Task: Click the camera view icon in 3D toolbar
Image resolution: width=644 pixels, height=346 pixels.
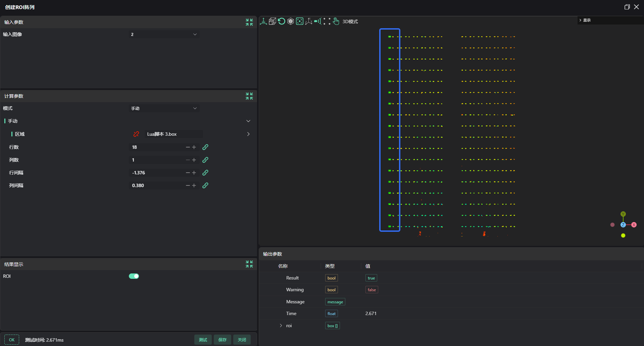Action: [317, 21]
